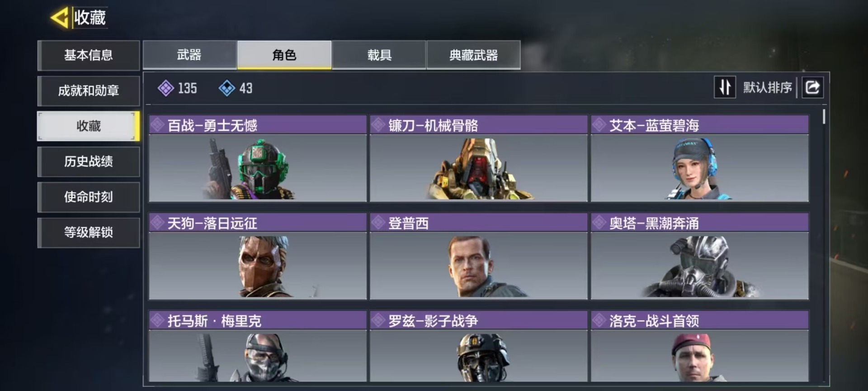Switch to the 武器 tab

point(189,55)
